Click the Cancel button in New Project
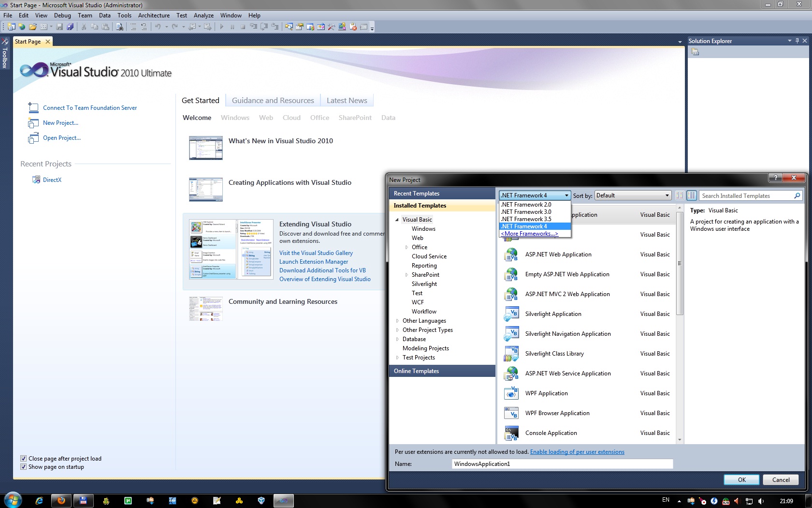The width and height of the screenshot is (812, 508). [x=781, y=480]
